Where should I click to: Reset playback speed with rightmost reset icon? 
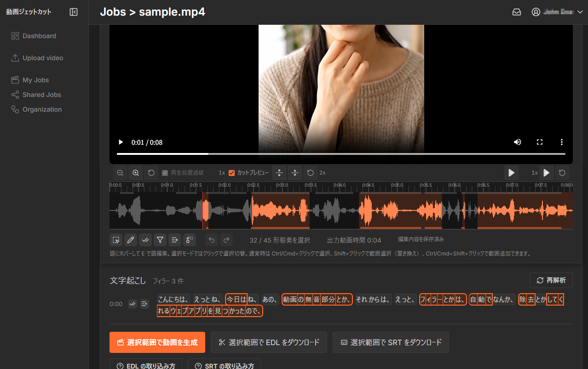[562, 173]
